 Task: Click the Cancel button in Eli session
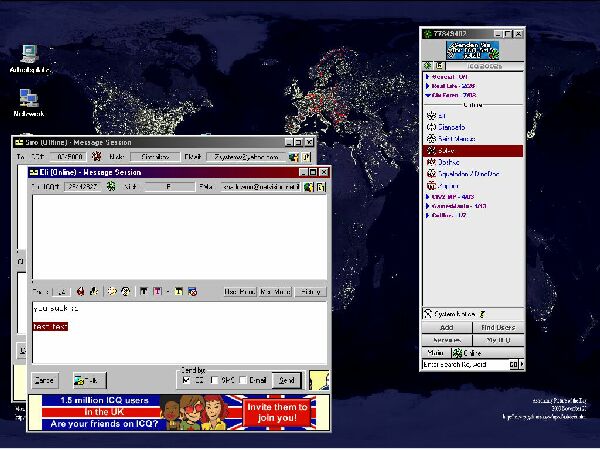(x=44, y=380)
